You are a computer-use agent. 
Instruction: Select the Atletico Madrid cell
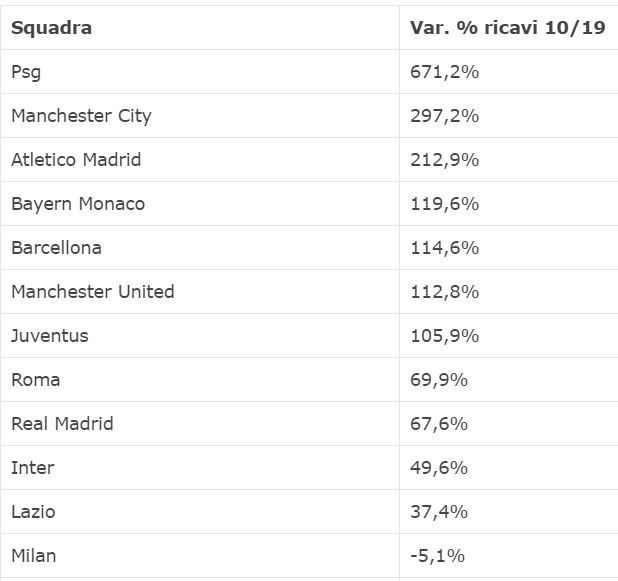coord(76,160)
